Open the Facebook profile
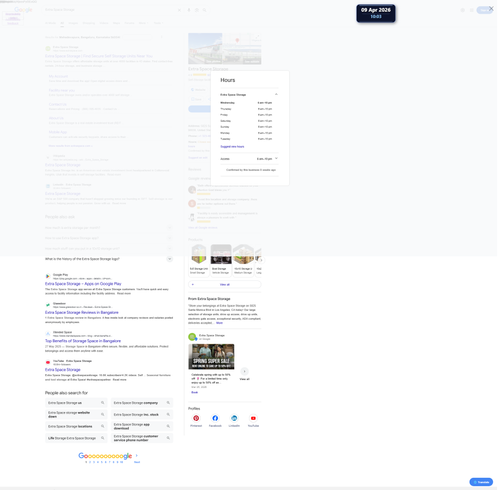The height and width of the screenshot is (490, 500). click(215, 418)
